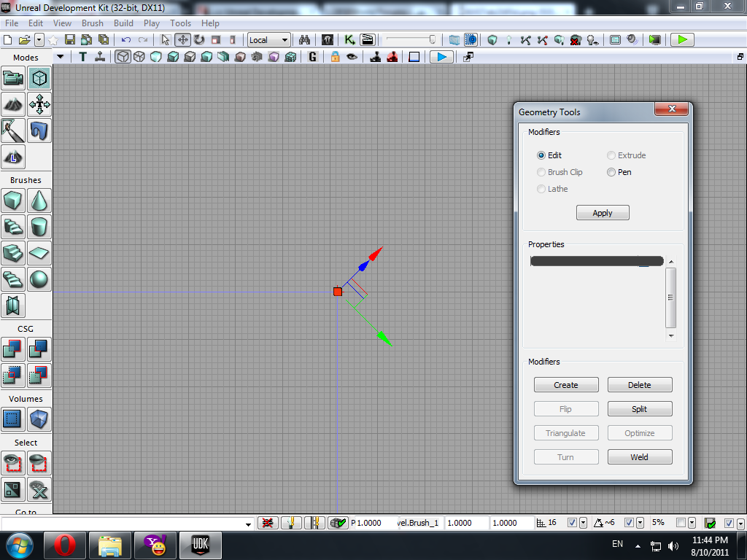Image resolution: width=747 pixels, height=560 pixels.
Task: Open the Local coordinate system dropdown
Action: (x=268, y=40)
